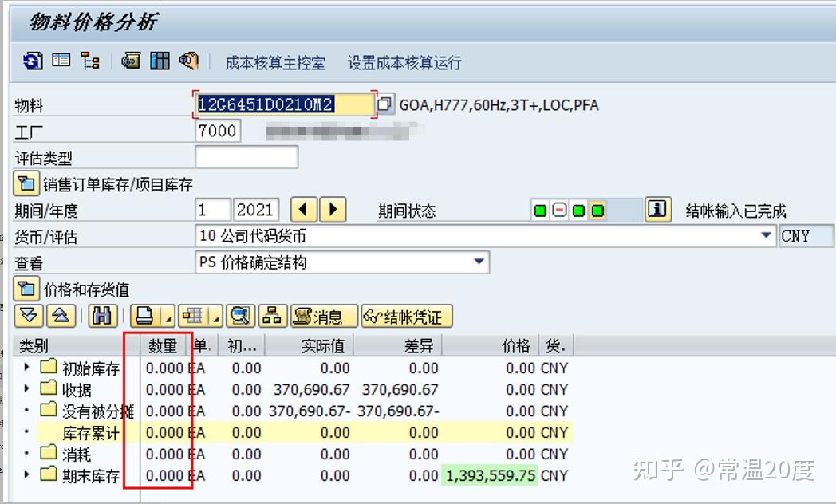Click the hierarchy display icon in top toolbar
The height and width of the screenshot is (504, 836).
coord(90,61)
